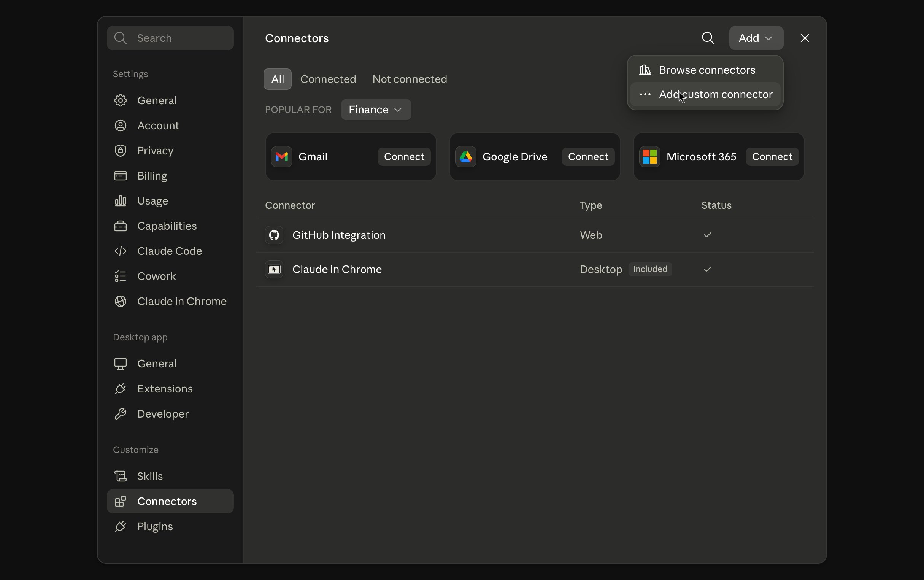Click the Account person icon
Viewport: 924px width, 580px height.
coord(121,126)
